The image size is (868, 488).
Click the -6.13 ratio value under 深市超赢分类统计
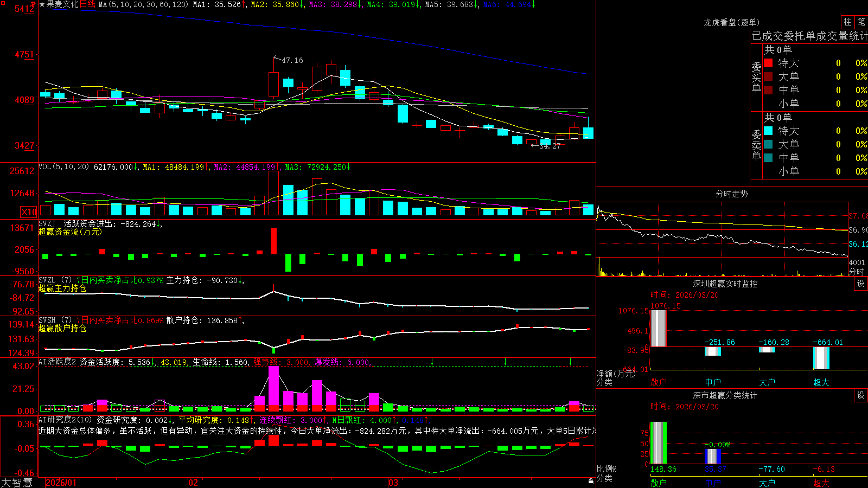824,469
